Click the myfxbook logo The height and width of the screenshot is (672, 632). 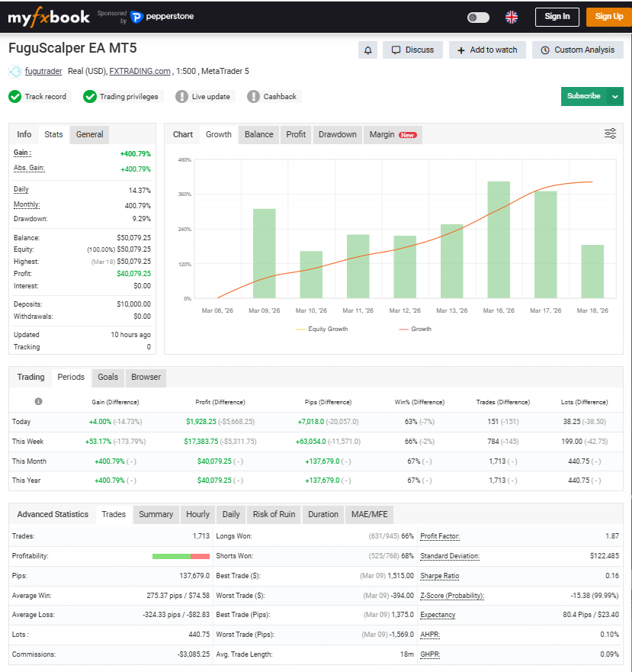(x=49, y=17)
